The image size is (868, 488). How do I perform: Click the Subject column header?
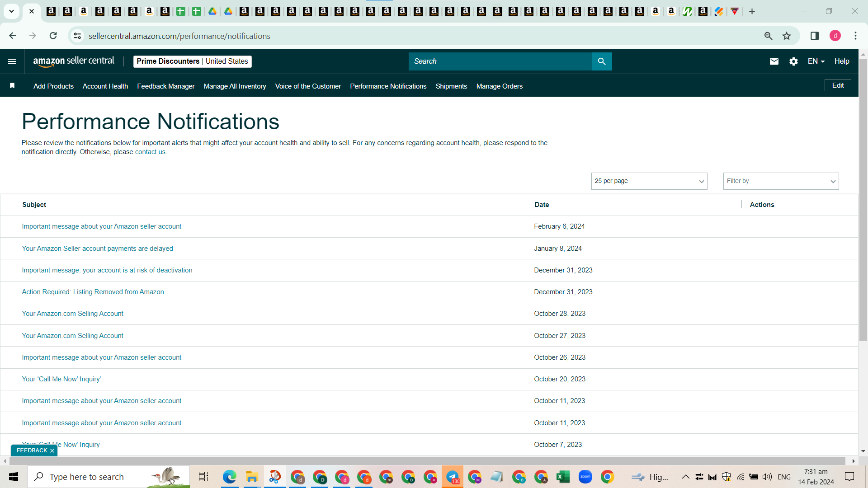(34, 205)
